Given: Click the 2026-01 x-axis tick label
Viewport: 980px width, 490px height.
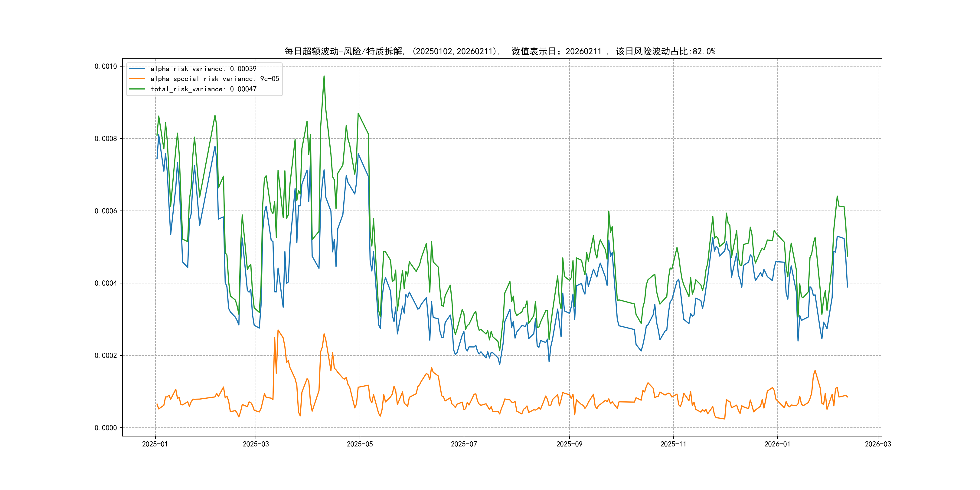Looking at the screenshot, I should (x=777, y=444).
